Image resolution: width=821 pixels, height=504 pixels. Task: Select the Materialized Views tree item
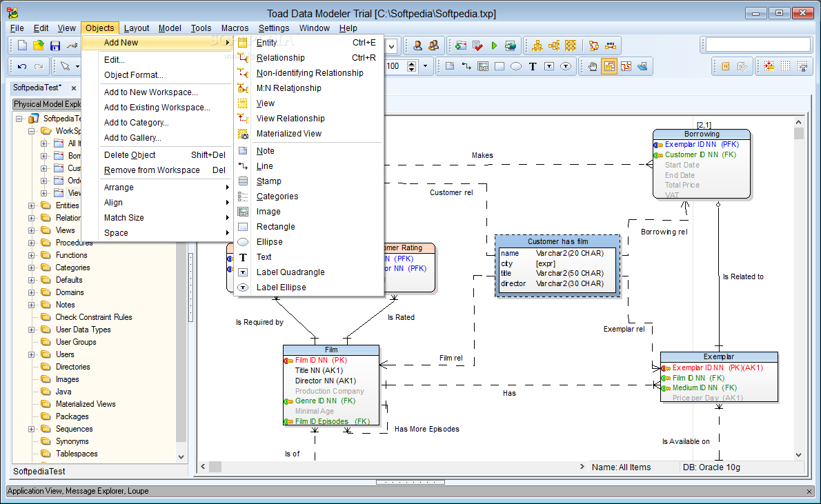(86, 404)
